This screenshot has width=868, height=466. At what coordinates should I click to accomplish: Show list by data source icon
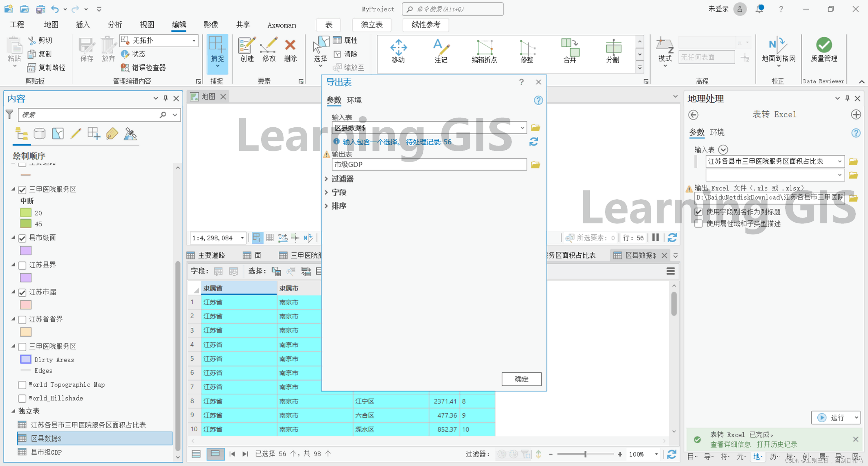(39, 134)
